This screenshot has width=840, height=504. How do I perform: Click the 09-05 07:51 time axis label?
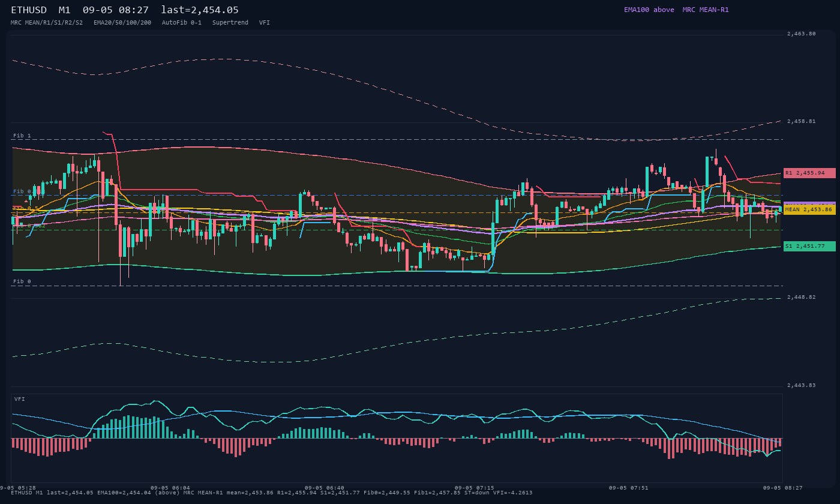point(629,488)
